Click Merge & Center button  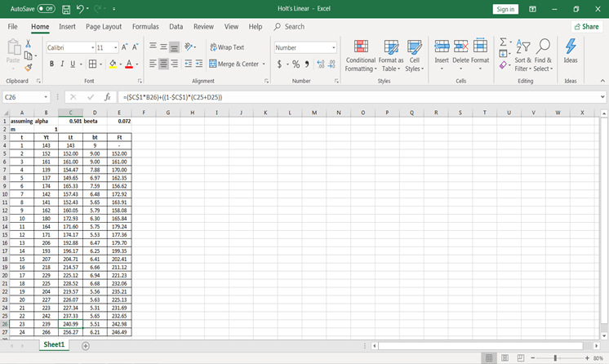234,64
